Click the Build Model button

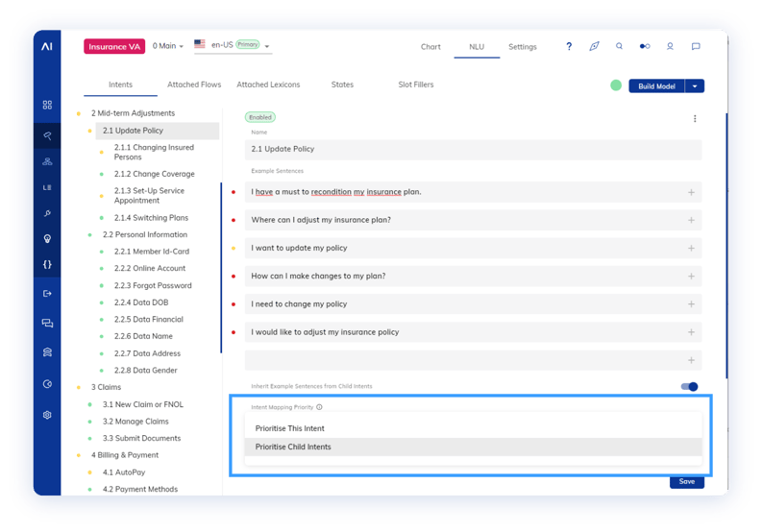coord(656,86)
